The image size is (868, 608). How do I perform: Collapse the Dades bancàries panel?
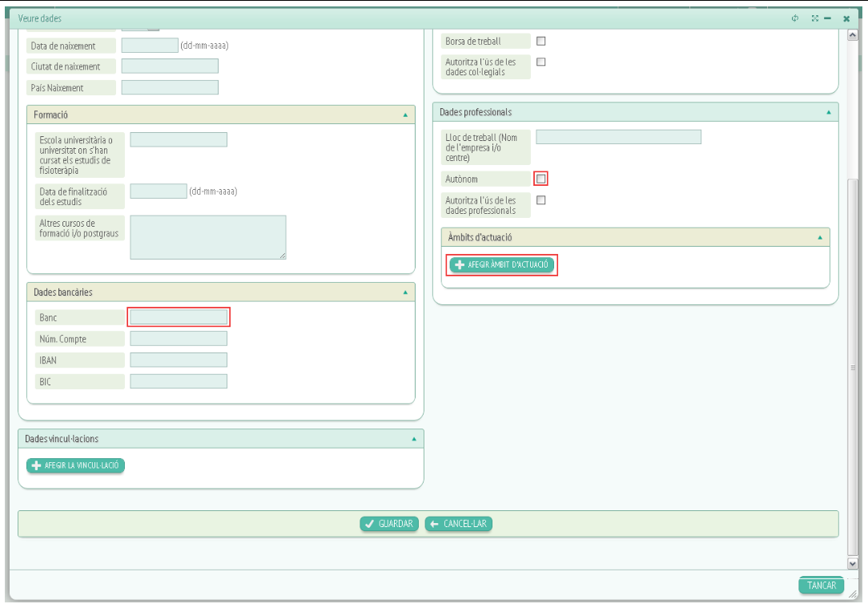pyautogui.click(x=405, y=293)
